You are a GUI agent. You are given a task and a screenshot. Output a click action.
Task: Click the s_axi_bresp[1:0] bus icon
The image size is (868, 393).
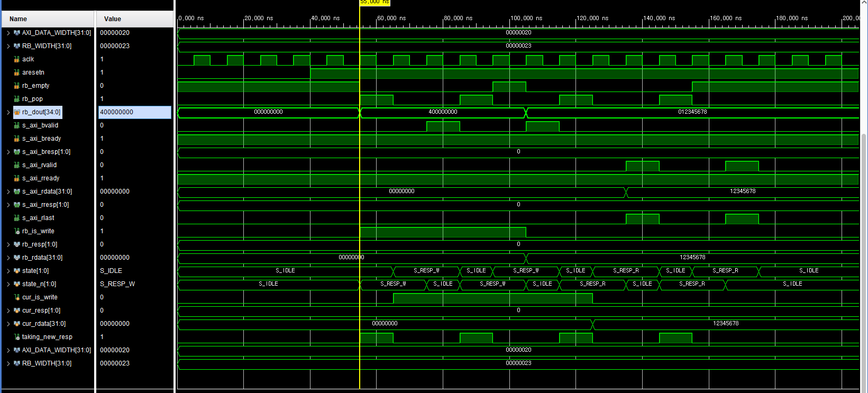(x=17, y=152)
